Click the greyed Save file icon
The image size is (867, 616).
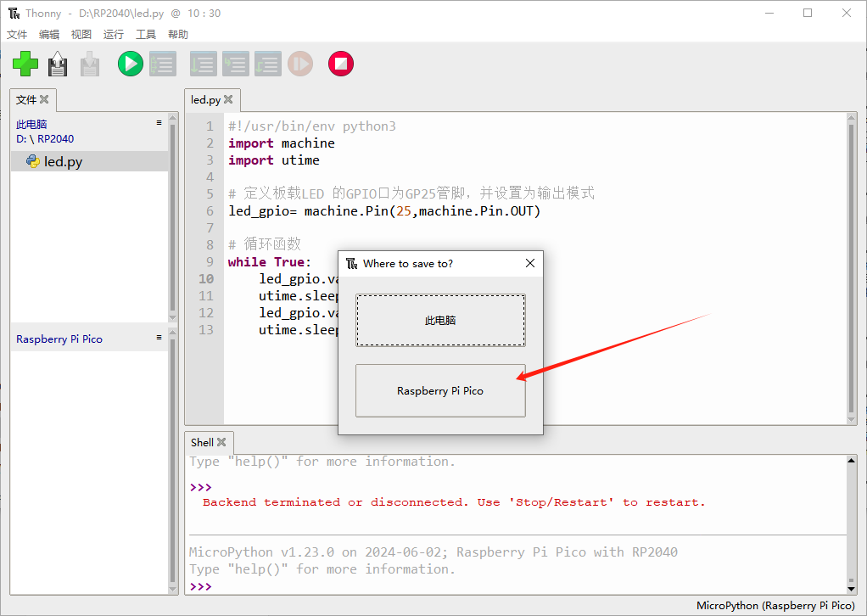coord(90,64)
